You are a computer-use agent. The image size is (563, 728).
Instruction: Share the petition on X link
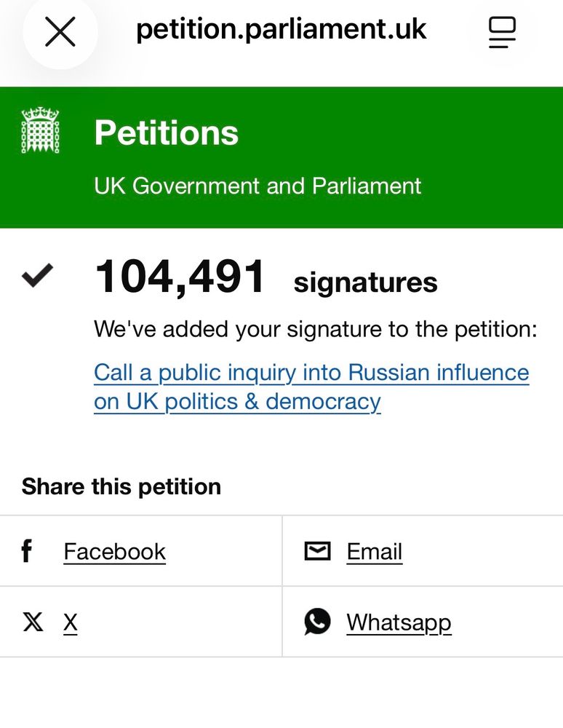tap(71, 622)
